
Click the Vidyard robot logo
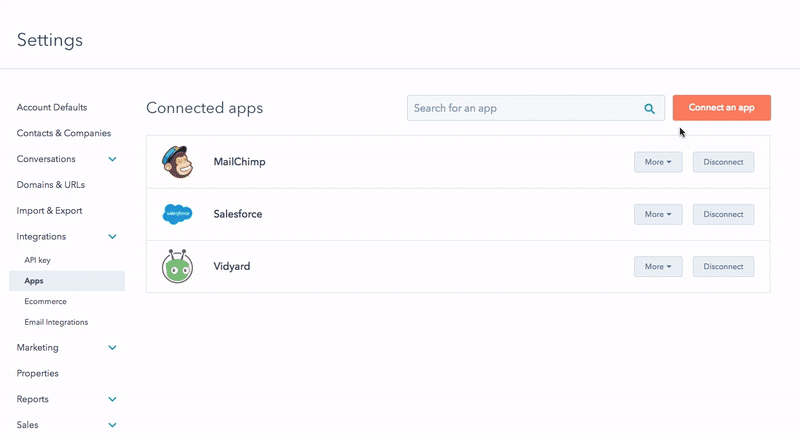[x=177, y=266]
